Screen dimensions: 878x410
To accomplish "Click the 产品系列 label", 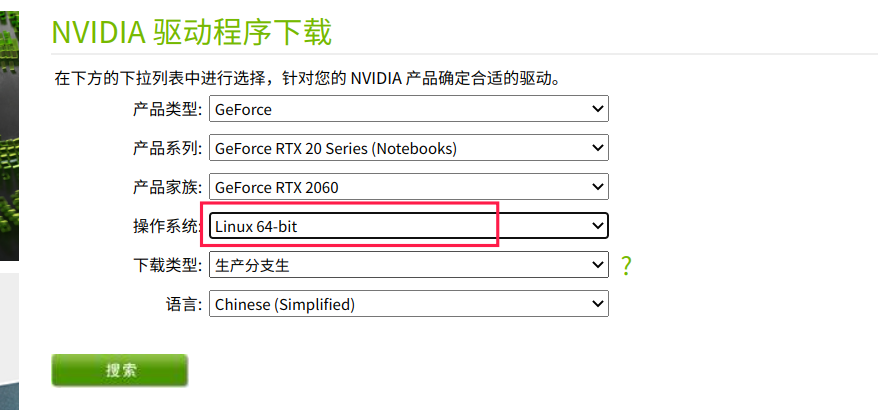I will coord(168,148).
